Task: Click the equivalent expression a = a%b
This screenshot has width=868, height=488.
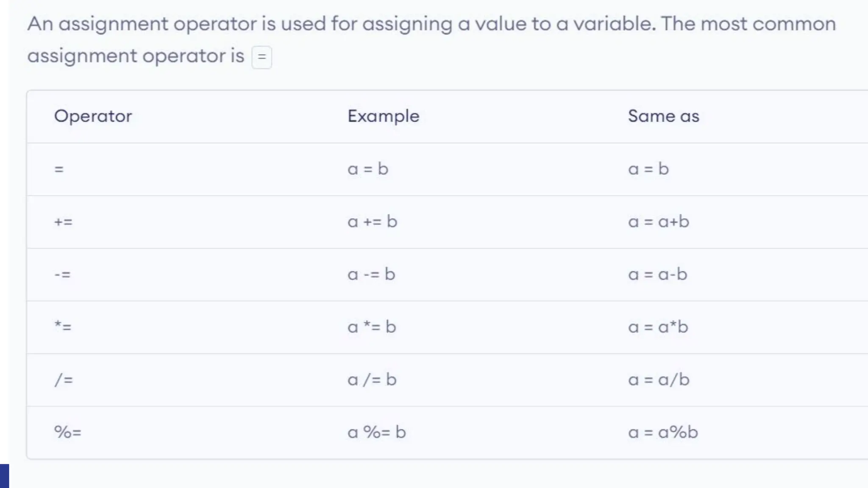Action: [663, 433]
